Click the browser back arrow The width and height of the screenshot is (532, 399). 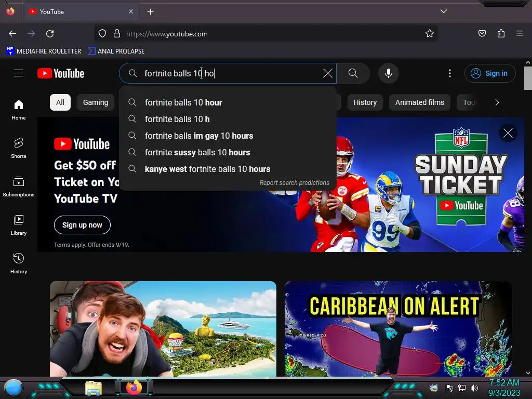click(12, 34)
